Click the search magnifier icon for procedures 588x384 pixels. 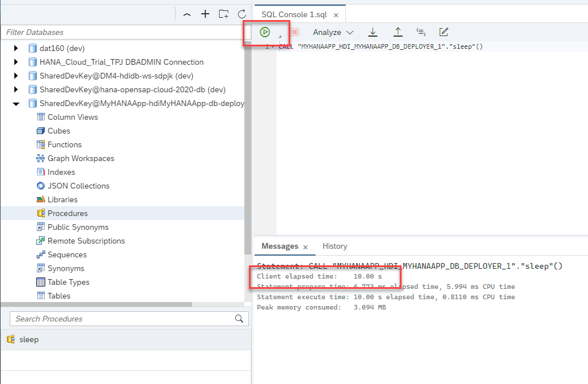pyautogui.click(x=239, y=319)
